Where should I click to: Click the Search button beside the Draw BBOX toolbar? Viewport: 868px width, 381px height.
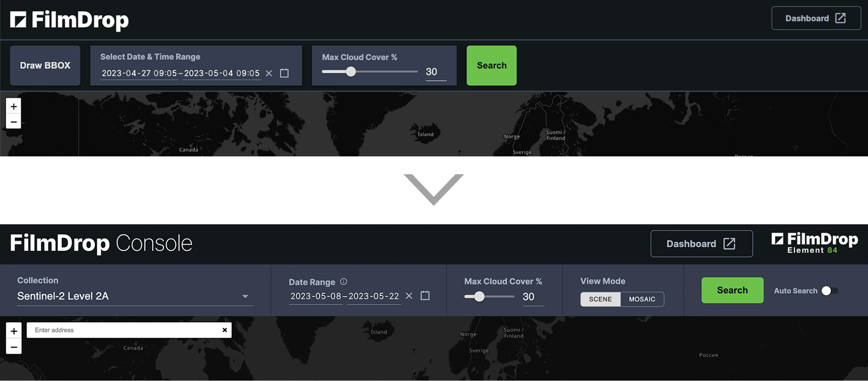[491, 66]
